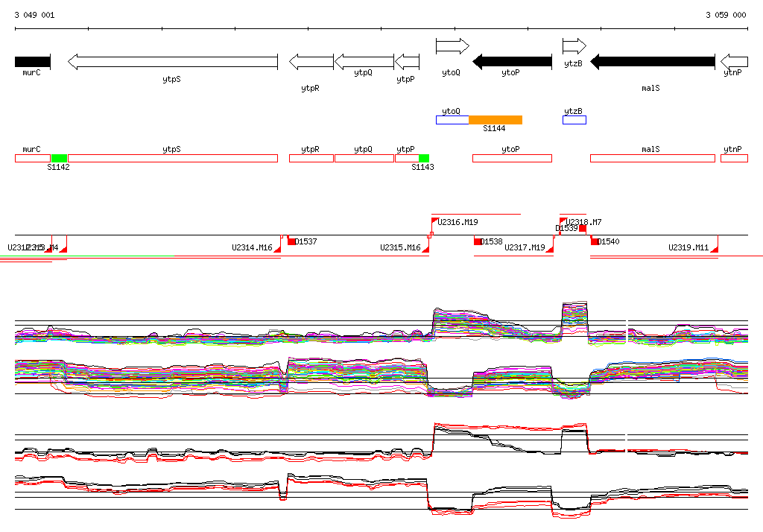Select the black malS gene arrow
This screenshot has width=763, height=532.
coord(653,62)
